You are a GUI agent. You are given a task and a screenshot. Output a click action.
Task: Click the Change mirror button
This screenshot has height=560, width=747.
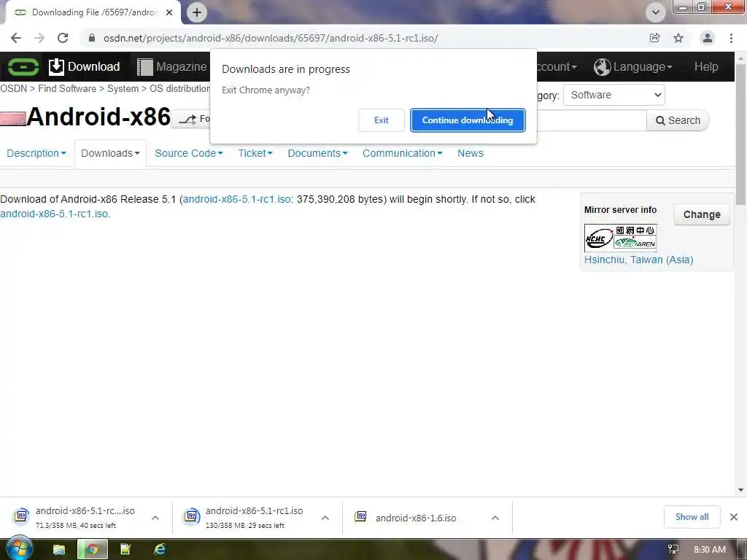702,214
